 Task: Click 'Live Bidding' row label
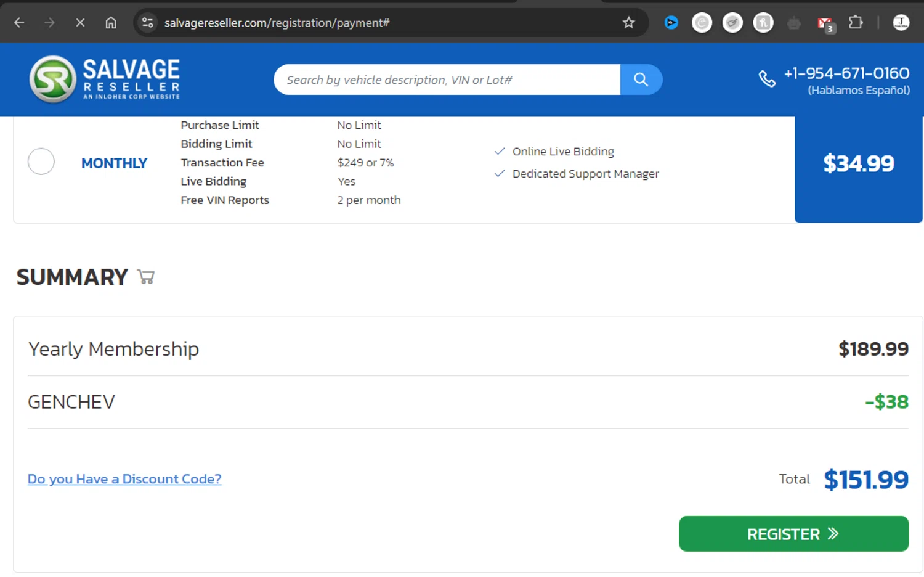click(213, 181)
